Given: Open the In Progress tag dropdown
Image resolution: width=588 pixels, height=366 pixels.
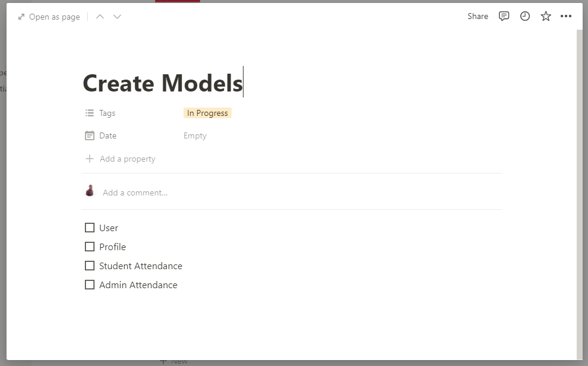Looking at the screenshot, I should tap(207, 113).
